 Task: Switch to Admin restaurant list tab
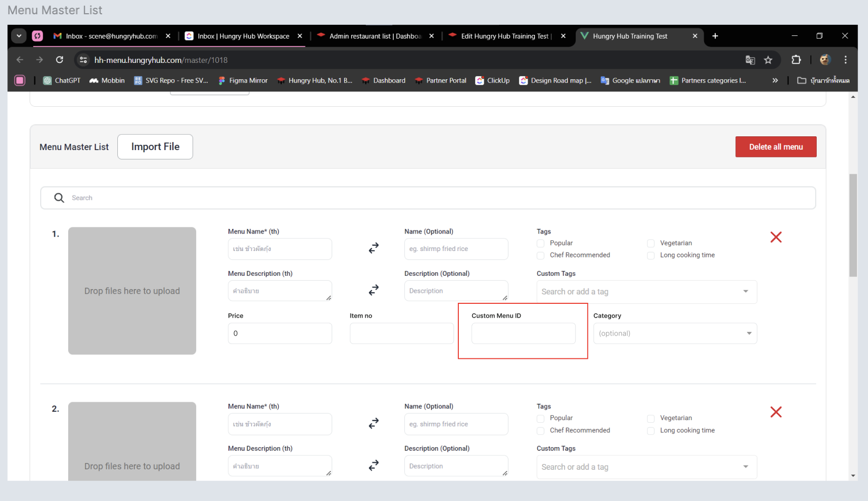click(x=374, y=36)
